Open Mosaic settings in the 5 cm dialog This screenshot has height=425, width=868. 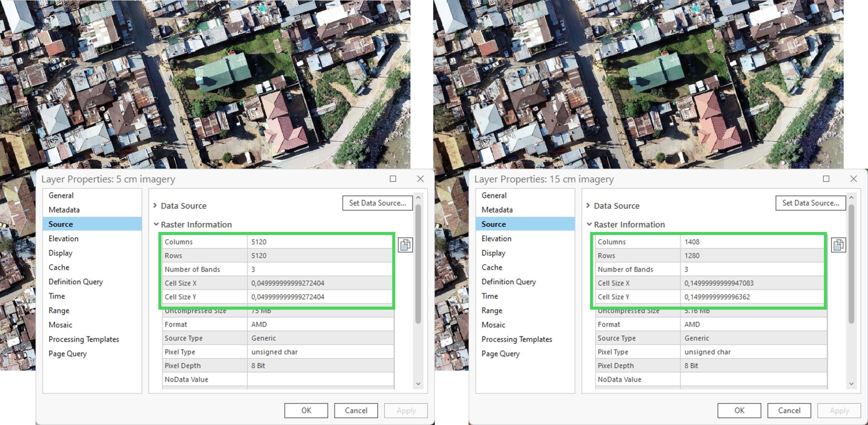(x=61, y=325)
